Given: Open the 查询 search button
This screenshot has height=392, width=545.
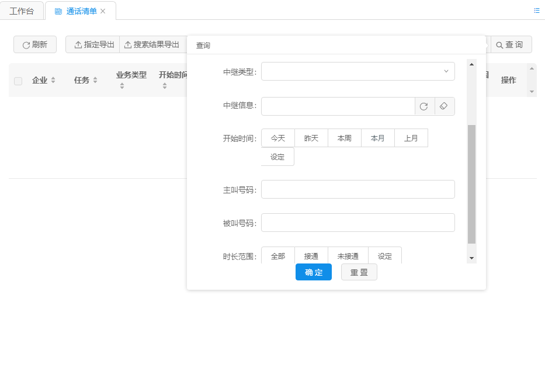Looking at the screenshot, I should (x=510, y=44).
